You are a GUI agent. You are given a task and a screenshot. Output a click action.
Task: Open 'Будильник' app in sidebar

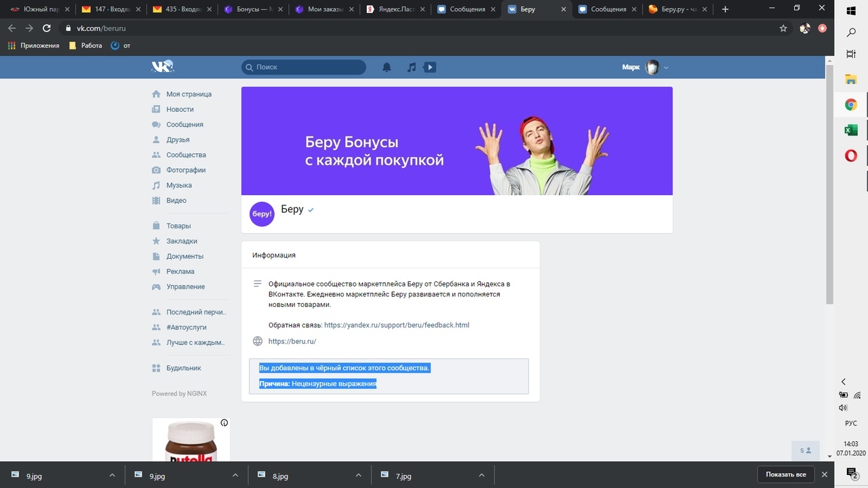[x=184, y=368]
